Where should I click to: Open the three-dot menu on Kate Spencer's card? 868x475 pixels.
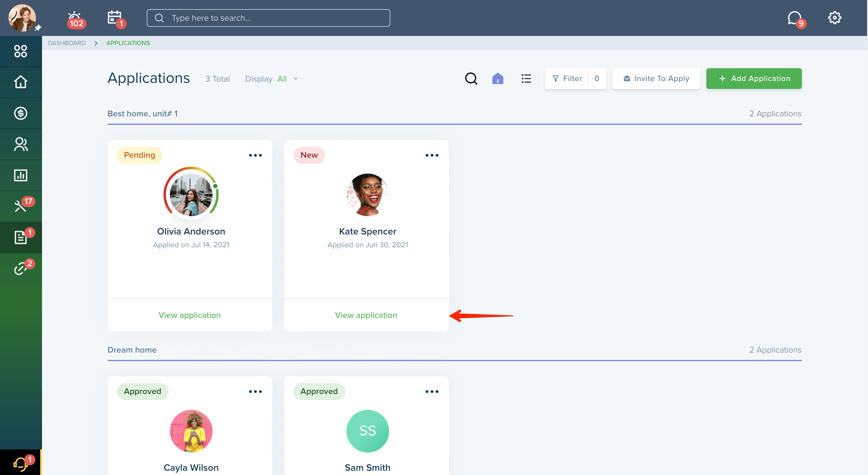click(x=432, y=155)
